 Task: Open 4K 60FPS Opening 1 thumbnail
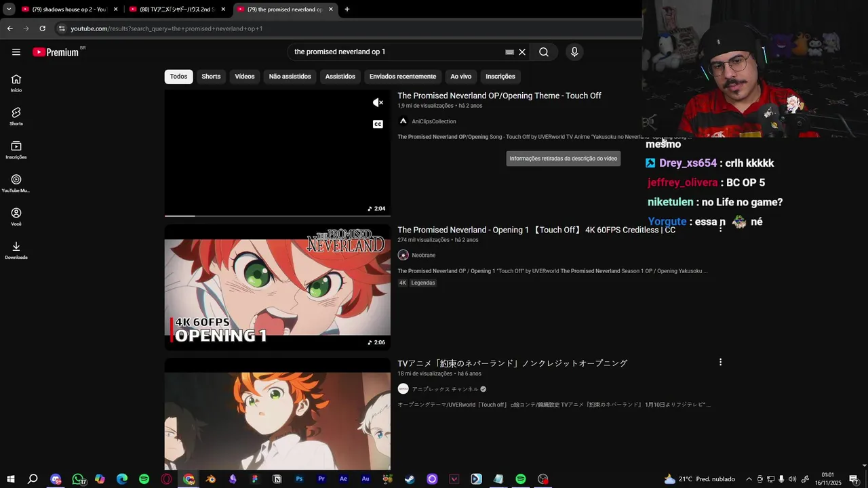tap(277, 287)
